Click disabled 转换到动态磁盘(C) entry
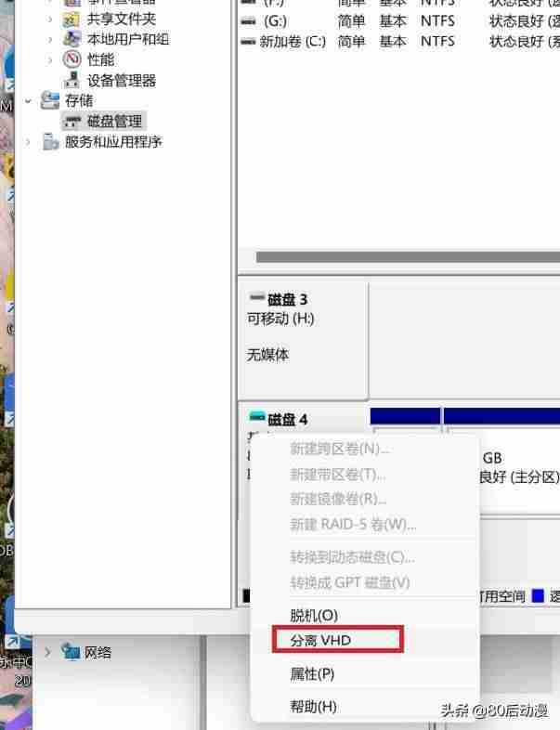Viewport: 560px width, 730px height. (352, 557)
